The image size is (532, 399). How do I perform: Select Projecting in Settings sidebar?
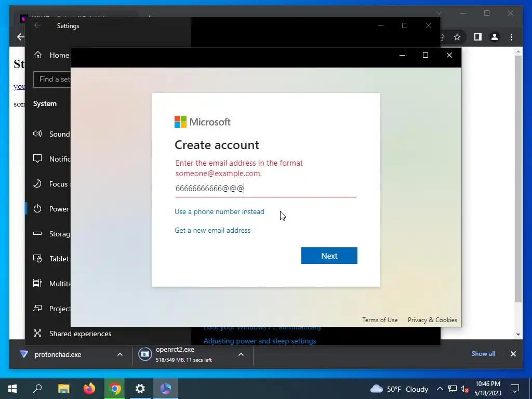pyautogui.click(x=52, y=309)
